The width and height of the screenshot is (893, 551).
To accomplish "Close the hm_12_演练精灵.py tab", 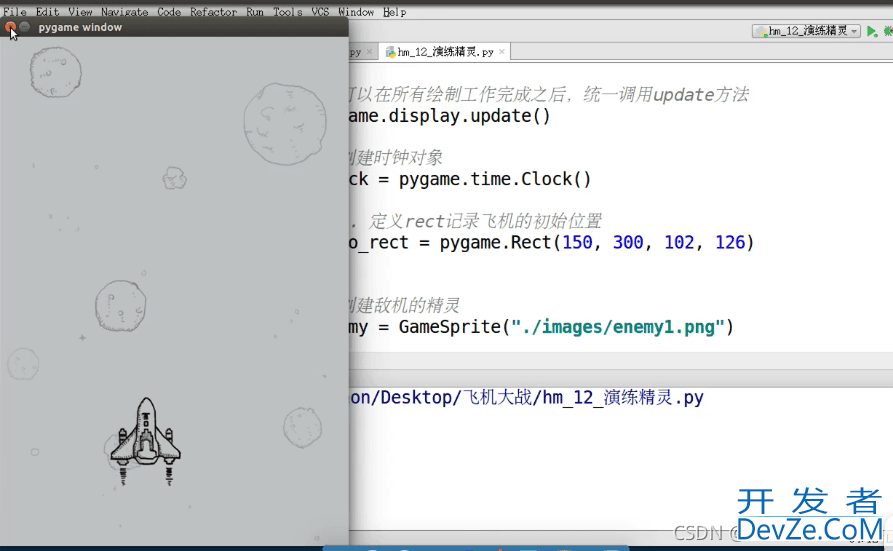I will [502, 52].
